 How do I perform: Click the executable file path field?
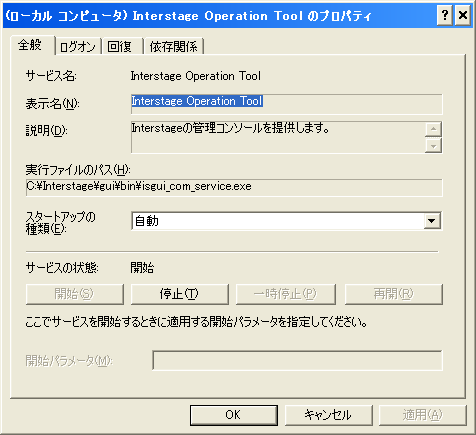(234, 188)
